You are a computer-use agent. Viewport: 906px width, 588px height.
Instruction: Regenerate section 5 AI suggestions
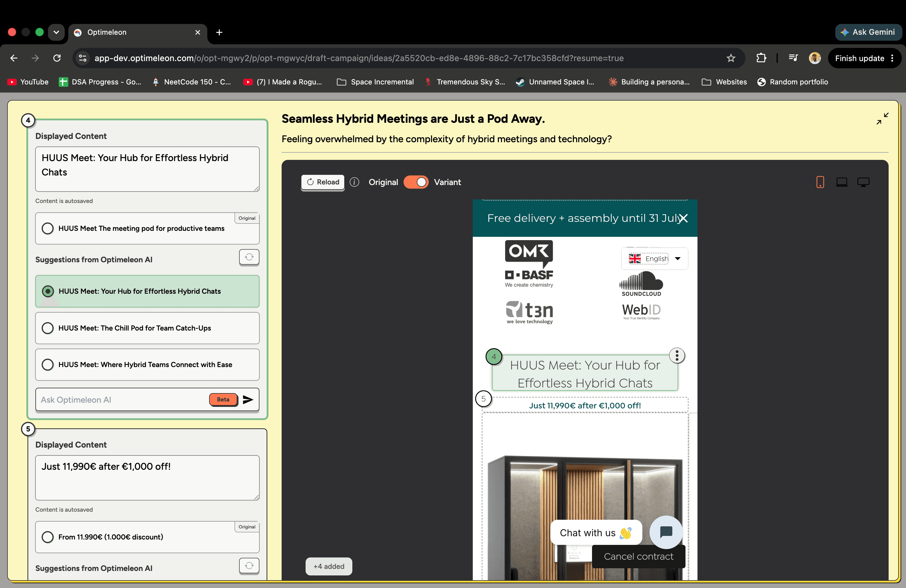pos(249,566)
